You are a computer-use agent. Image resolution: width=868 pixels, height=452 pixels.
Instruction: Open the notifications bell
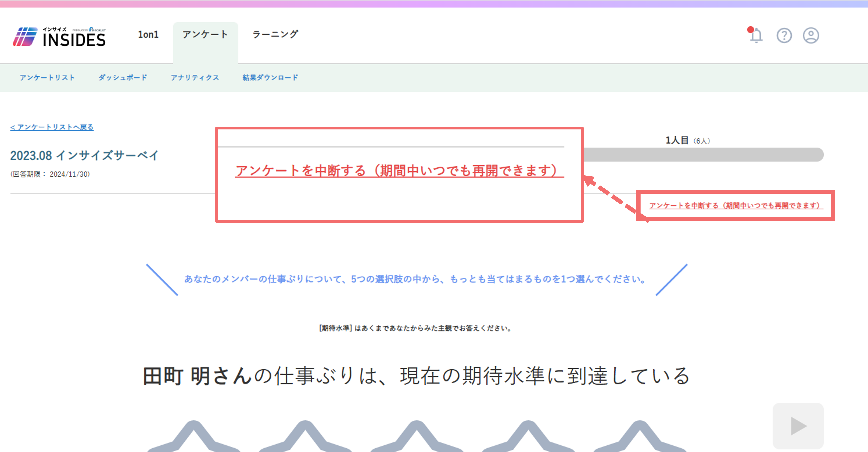pyautogui.click(x=756, y=35)
